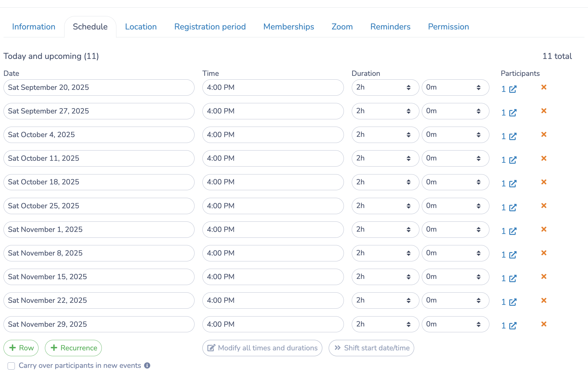Viewport: 588px width, 388px height.
Task: Click the October 4 time input field
Action: pyautogui.click(x=273, y=135)
